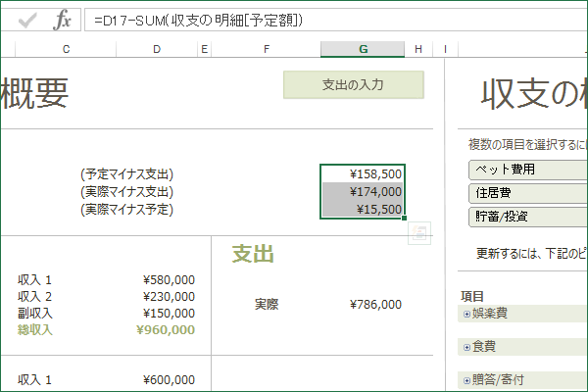Click the 収入 2 label

point(34,297)
